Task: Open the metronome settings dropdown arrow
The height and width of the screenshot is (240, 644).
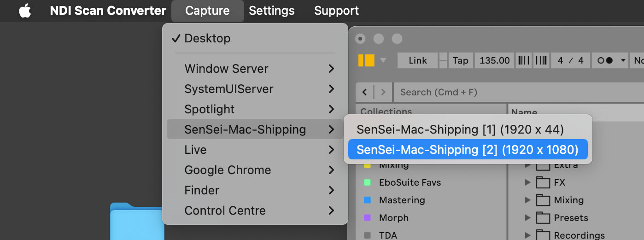Action: [x=623, y=60]
